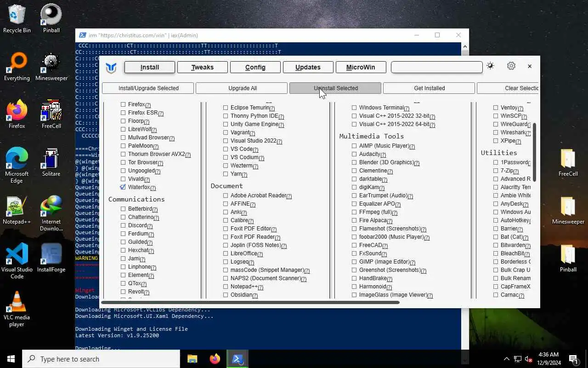Click the taskbar search box
The height and width of the screenshot is (368, 588).
(101, 359)
